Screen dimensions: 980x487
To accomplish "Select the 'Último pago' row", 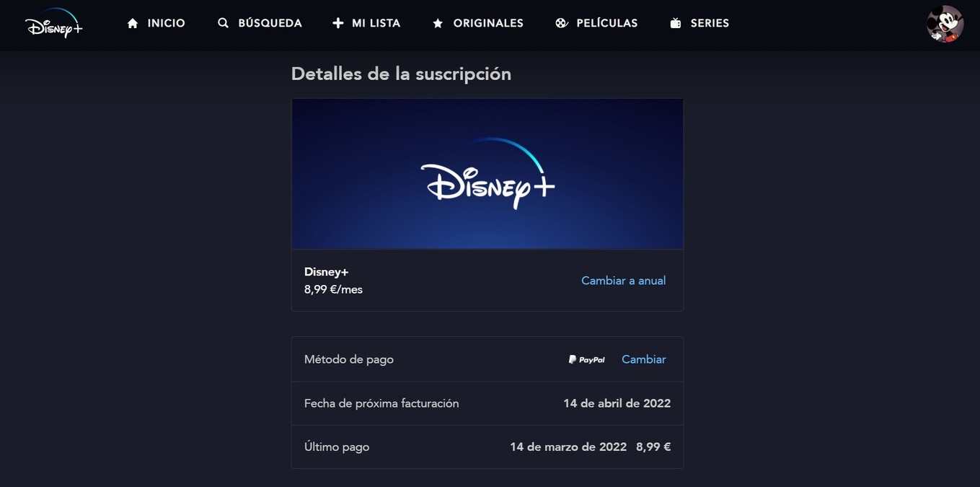I will pos(487,447).
